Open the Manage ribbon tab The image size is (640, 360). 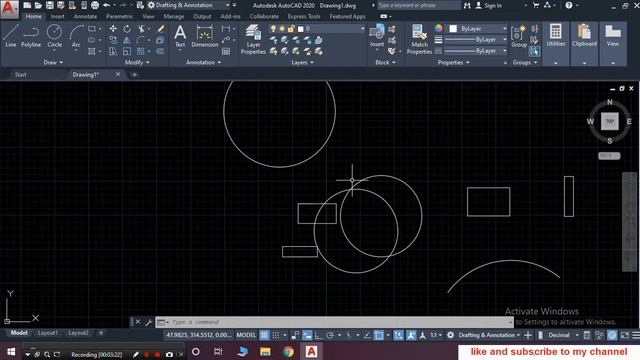pos(174,16)
